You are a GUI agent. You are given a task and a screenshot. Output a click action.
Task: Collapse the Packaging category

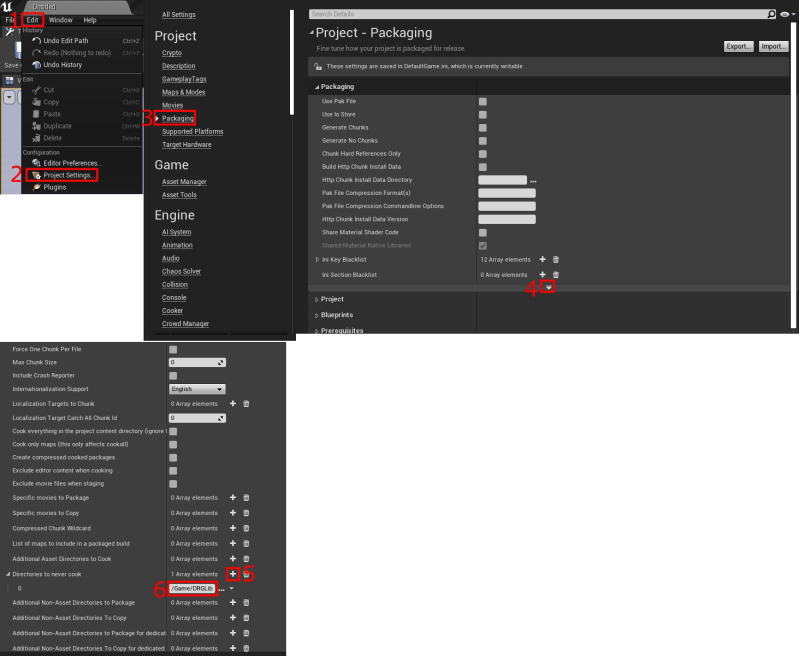317,87
